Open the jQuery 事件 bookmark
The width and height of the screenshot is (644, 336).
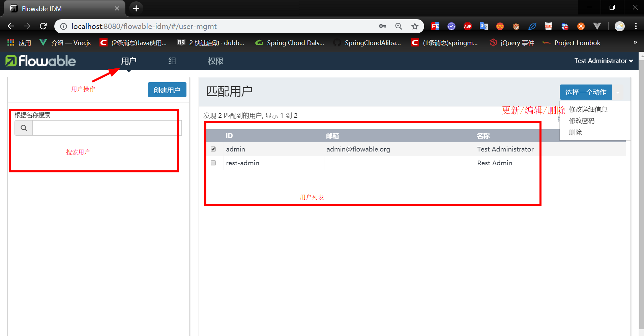tap(512, 43)
